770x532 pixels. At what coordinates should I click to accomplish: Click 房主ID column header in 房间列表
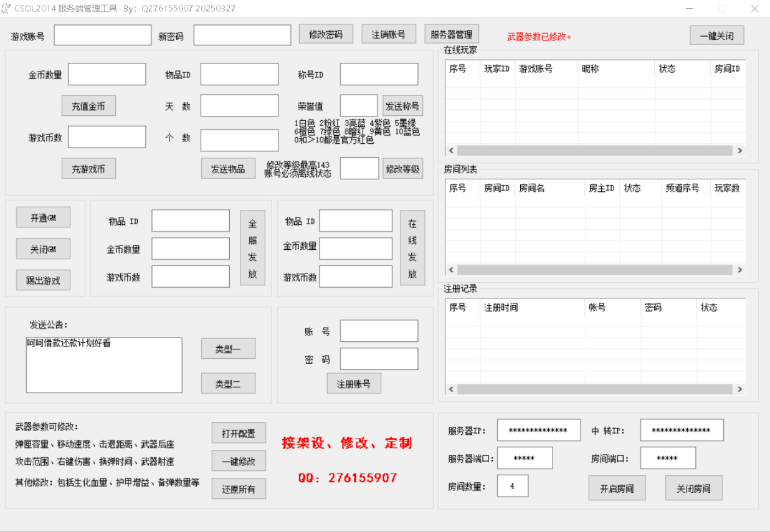tap(602, 188)
